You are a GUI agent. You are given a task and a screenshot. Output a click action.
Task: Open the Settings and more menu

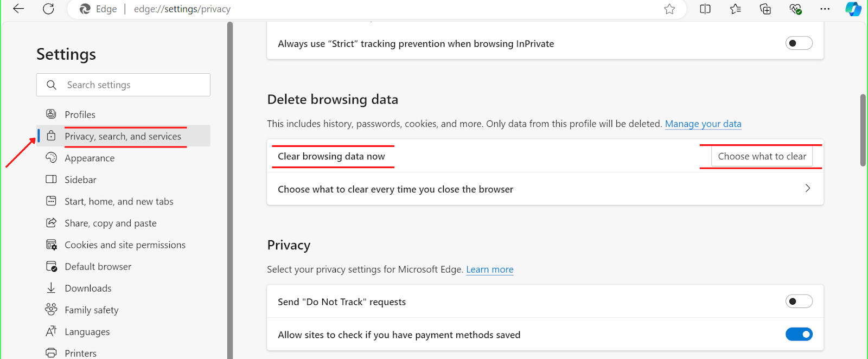click(x=825, y=9)
